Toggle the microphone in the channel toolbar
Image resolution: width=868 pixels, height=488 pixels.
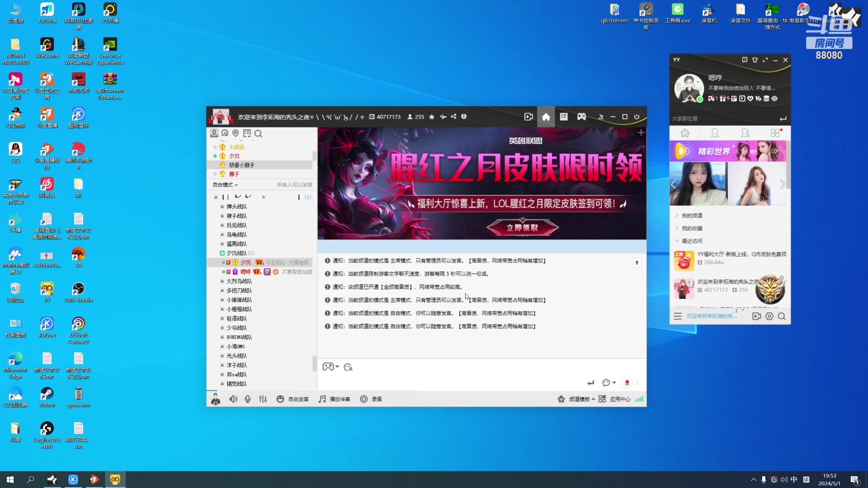point(247,399)
